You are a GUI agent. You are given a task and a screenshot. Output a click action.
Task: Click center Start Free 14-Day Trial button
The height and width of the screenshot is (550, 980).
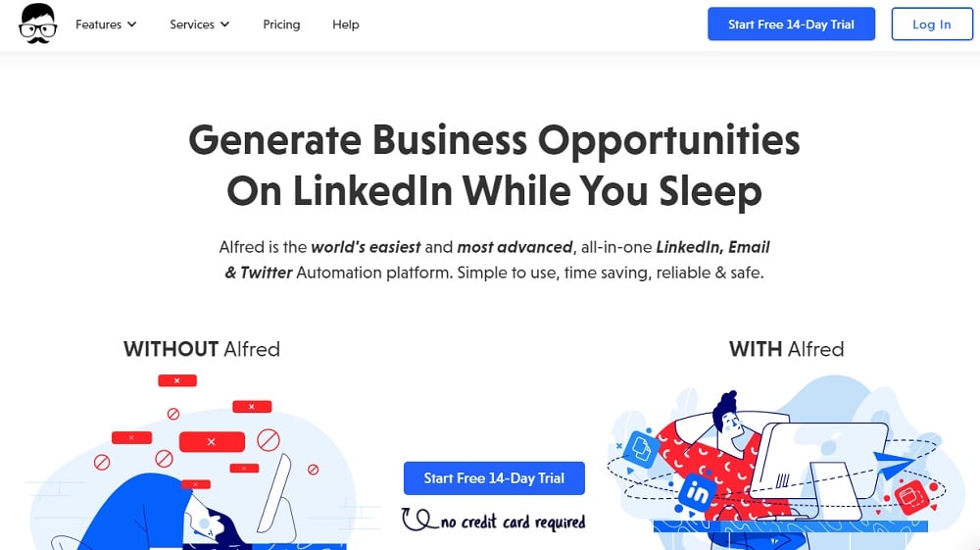[x=494, y=478]
